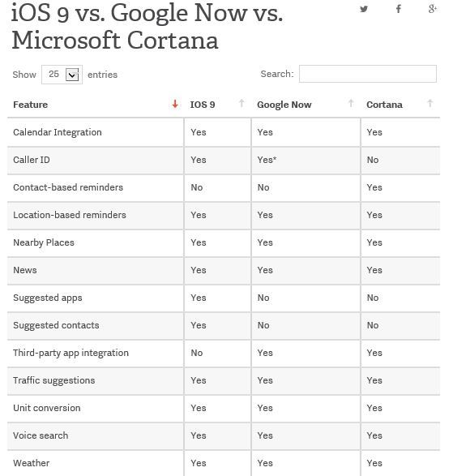Screen dimensions: 466x476
Task: Sort by Google Now column arrow
Action: click(x=351, y=104)
